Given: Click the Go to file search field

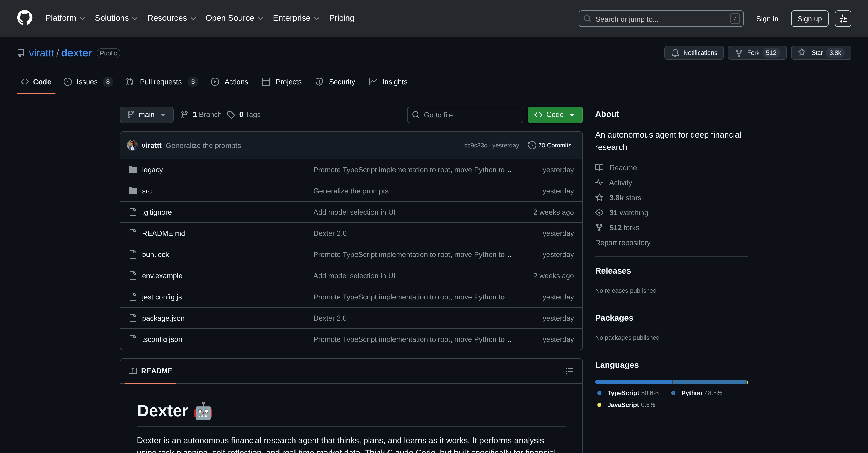Looking at the screenshot, I should click(465, 115).
